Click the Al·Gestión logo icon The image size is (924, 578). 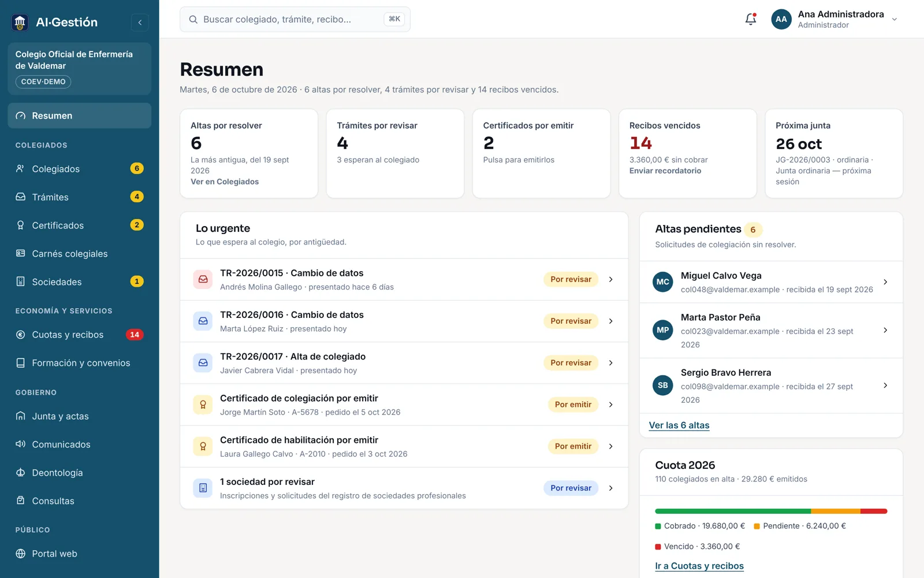[20, 23]
